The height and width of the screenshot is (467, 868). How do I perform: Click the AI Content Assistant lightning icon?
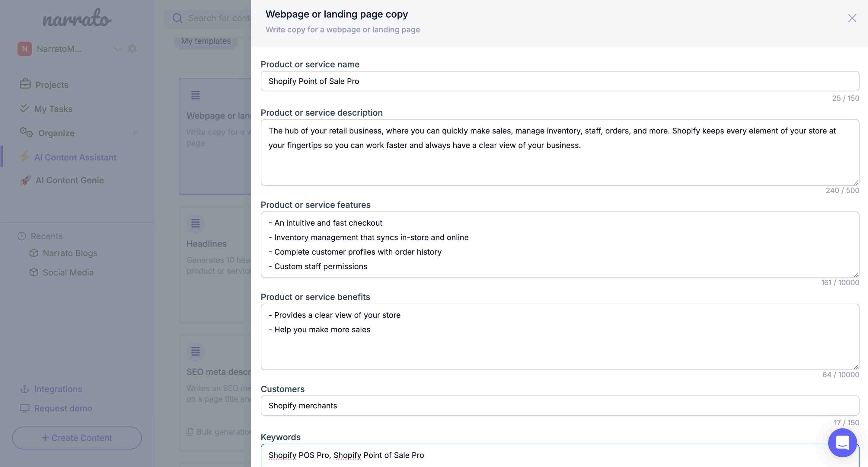(x=25, y=156)
